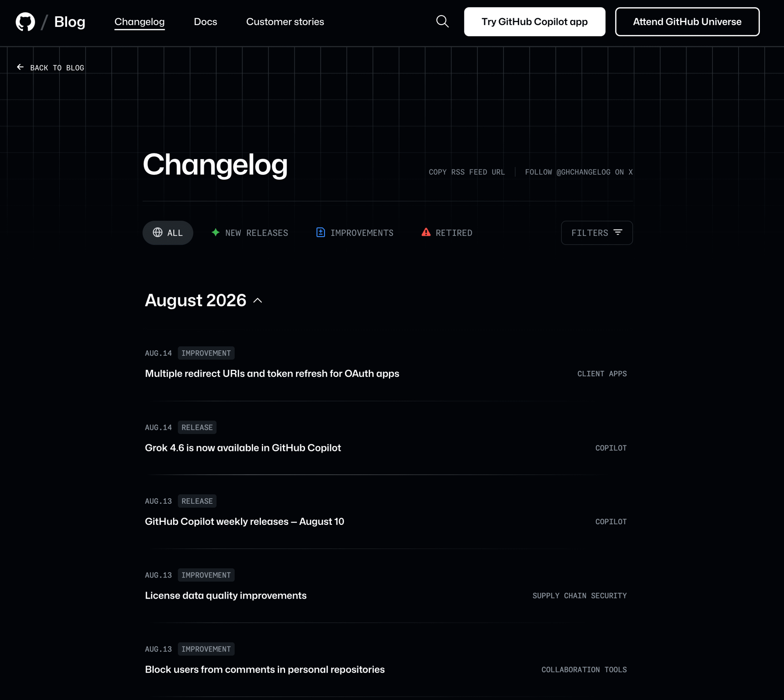Open the Filters dropdown button
The height and width of the screenshot is (700, 784).
click(597, 233)
